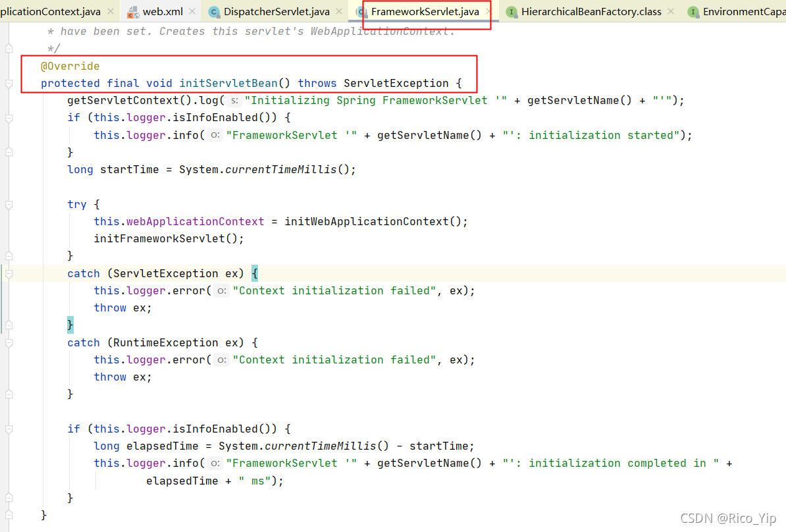Click logger.error in the RuntimeException catch block
This screenshot has width=786, height=532.
tap(166, 360)
